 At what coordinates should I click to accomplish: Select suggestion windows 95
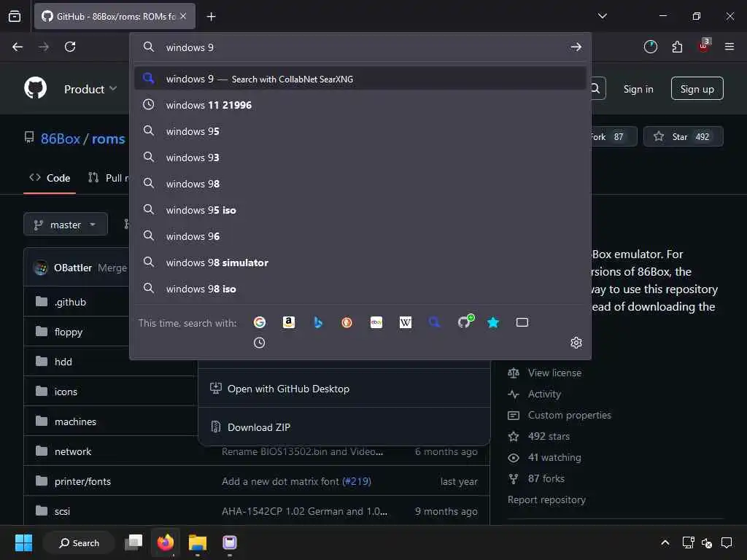[360, 131]
